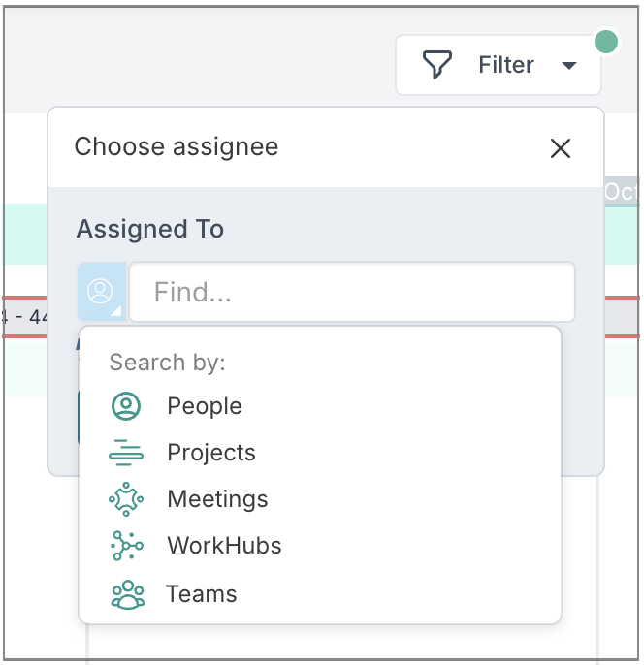The height and width of the screenshot is (665, 644).
Task: Focus the Find... search input field
Action: tap(352, 292)
